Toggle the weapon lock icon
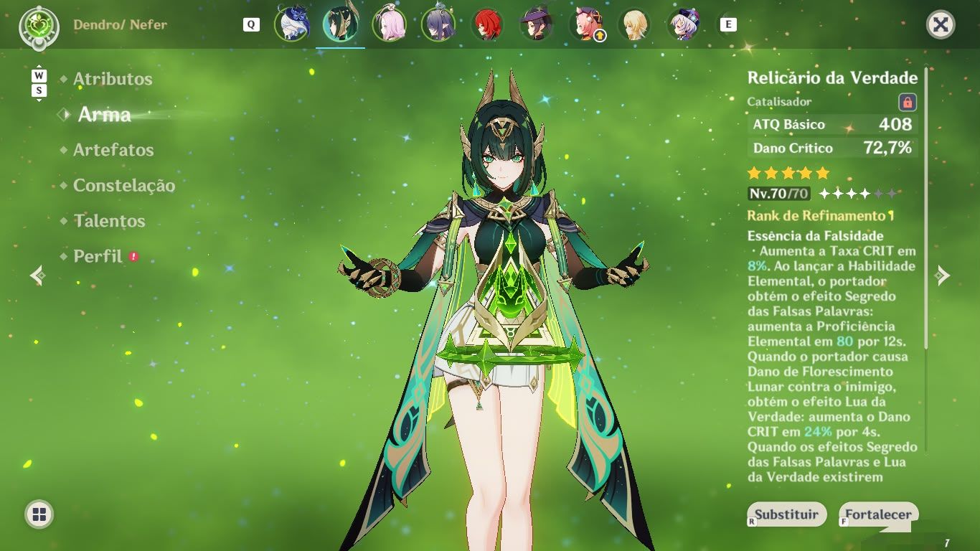 tap(908, 102)
